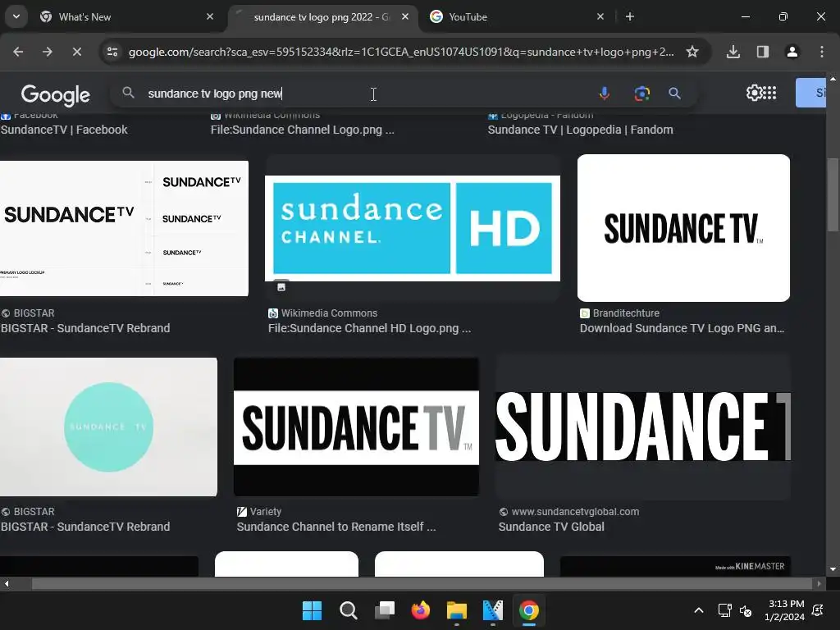The height and width of the screenshot is (630, 840).
Task: Open Chrome icon on taskbar
Action: [x=529, y=610]
